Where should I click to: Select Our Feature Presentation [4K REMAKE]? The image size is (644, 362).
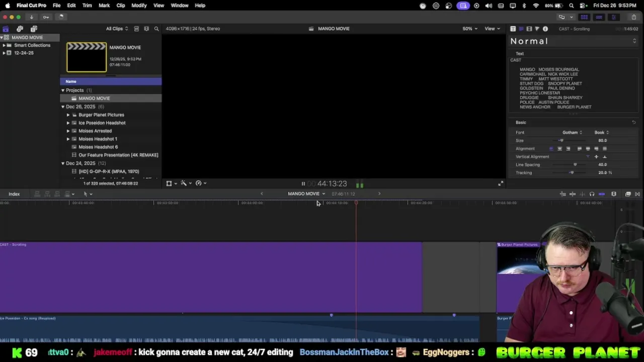[118, 155]
